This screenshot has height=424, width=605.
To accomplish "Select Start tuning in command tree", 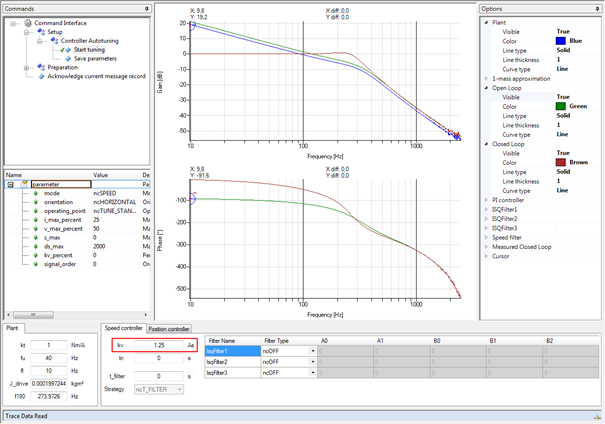I will tap(89, 50).
